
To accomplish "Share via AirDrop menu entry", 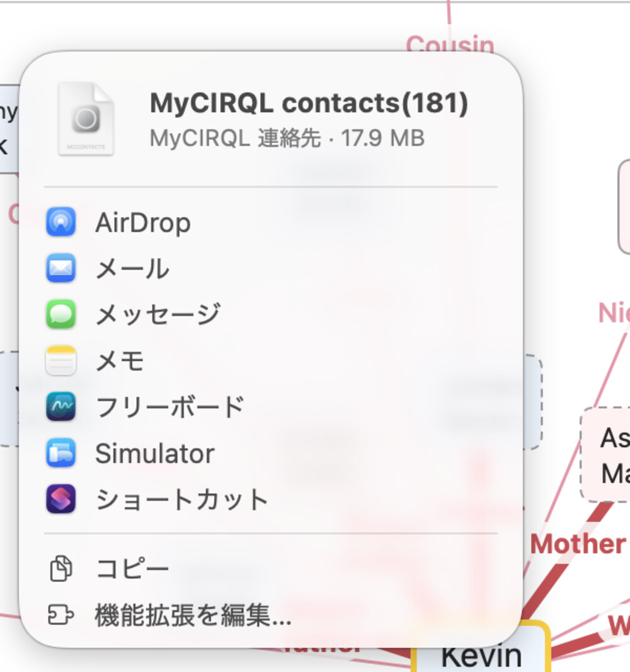I will (x=143, y=222).
